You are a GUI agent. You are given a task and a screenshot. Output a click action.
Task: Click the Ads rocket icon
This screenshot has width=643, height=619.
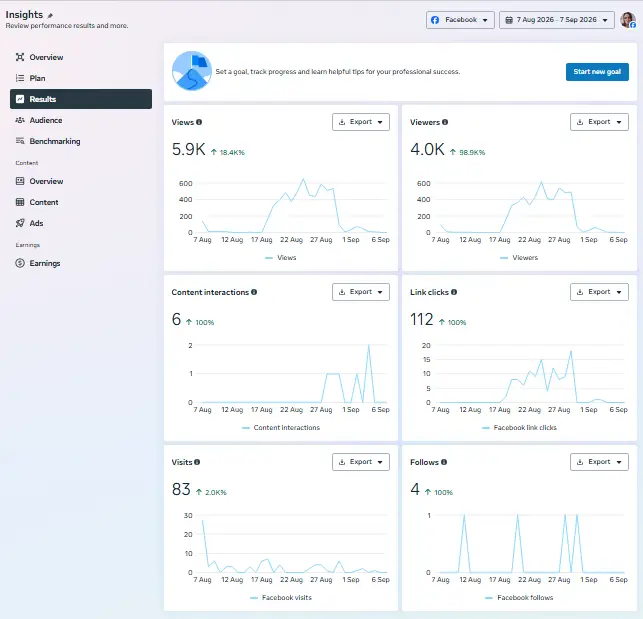[20, 223]
